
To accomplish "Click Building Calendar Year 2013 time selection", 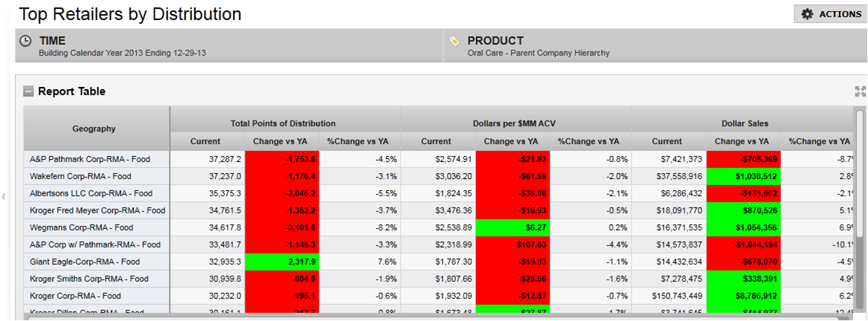I will pos(122,53).
